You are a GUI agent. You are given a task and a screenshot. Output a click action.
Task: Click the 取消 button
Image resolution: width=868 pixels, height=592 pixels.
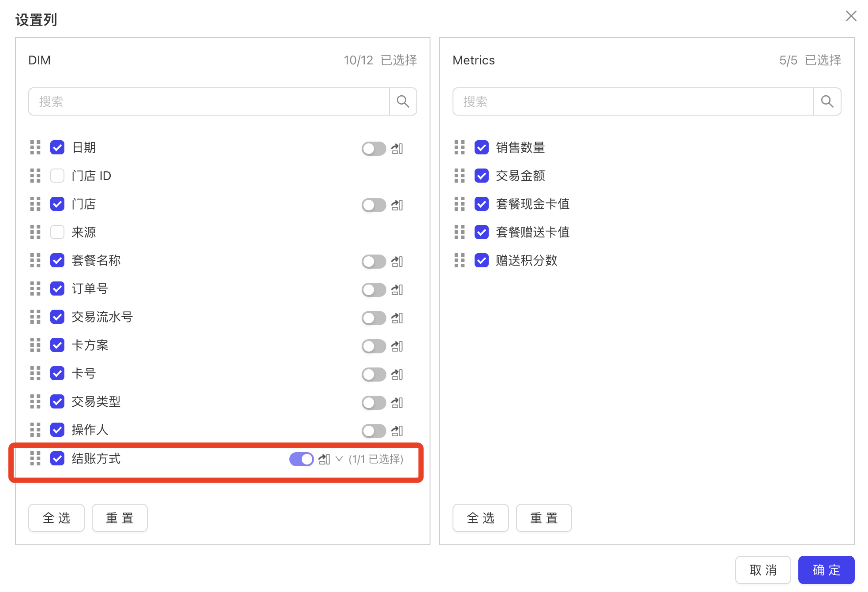coord(763,570)
